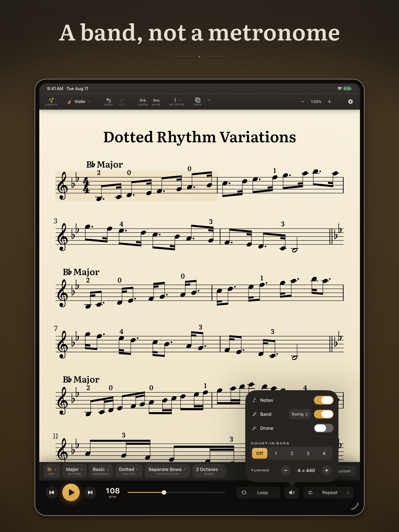Click measure number 7 on the staff

click(56, 328)
